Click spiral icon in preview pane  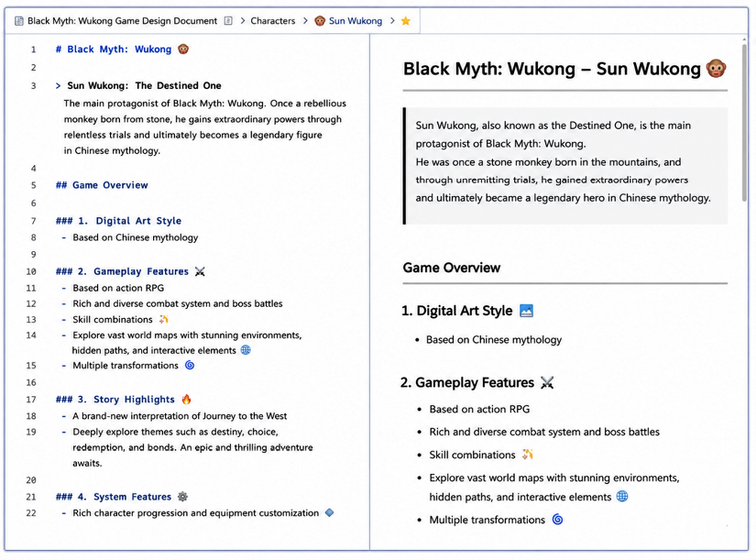coord(557,519)
